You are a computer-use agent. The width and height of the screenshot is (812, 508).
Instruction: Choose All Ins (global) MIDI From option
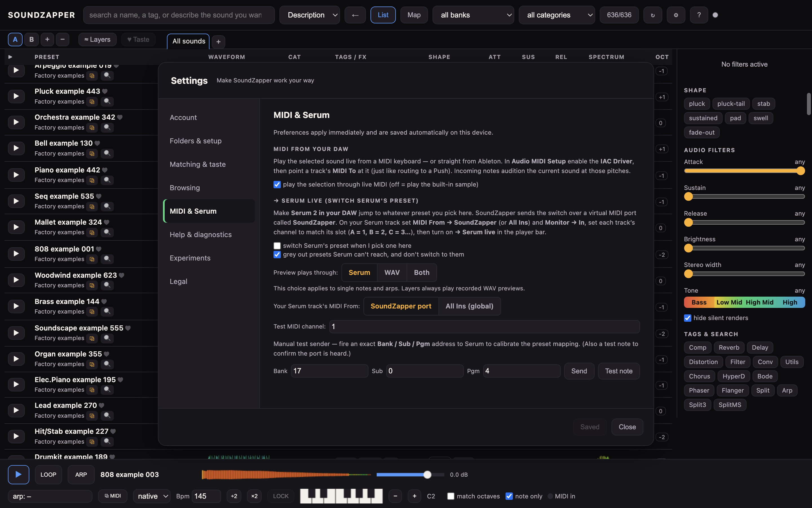[x=469, y=306]
